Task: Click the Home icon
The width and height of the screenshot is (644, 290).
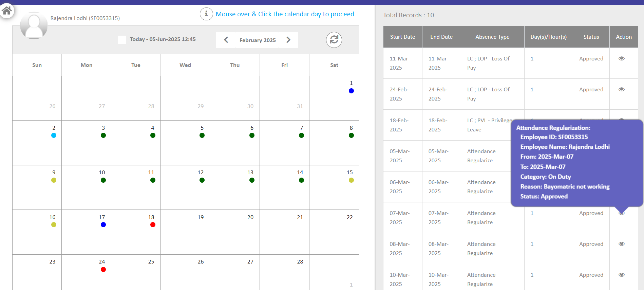Action: 7,11
